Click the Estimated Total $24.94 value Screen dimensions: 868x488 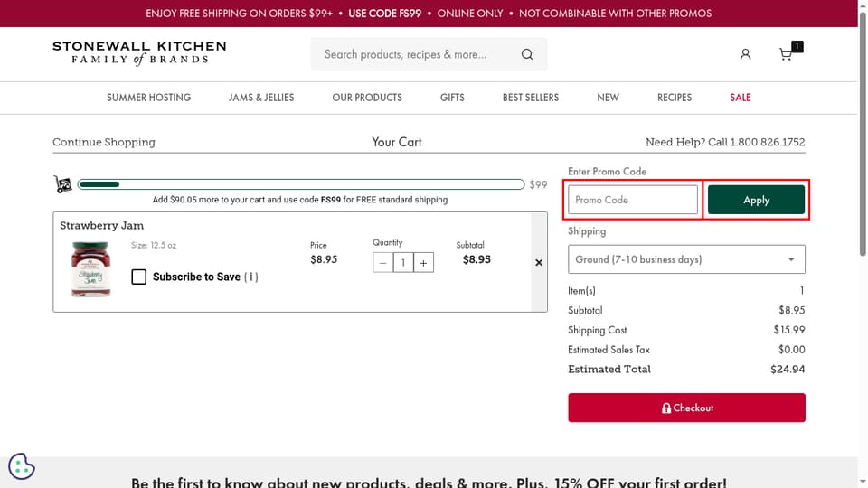(x=788, y=369)
